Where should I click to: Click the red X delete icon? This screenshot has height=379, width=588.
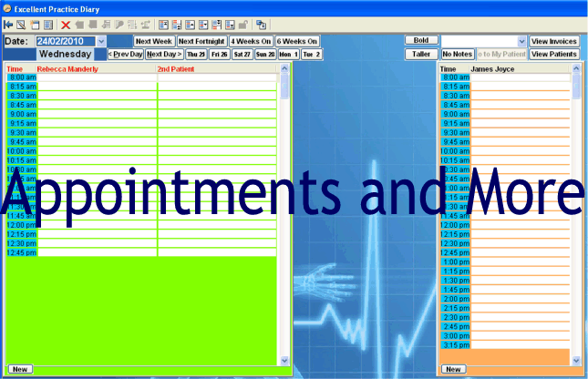66,25
